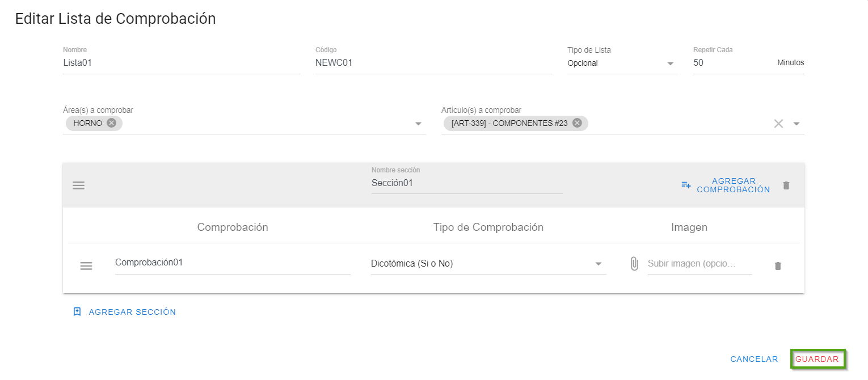Viewport: 868px width, 380px height.
Task: Click the section drag handle icon
Action: tap(79, 185)
